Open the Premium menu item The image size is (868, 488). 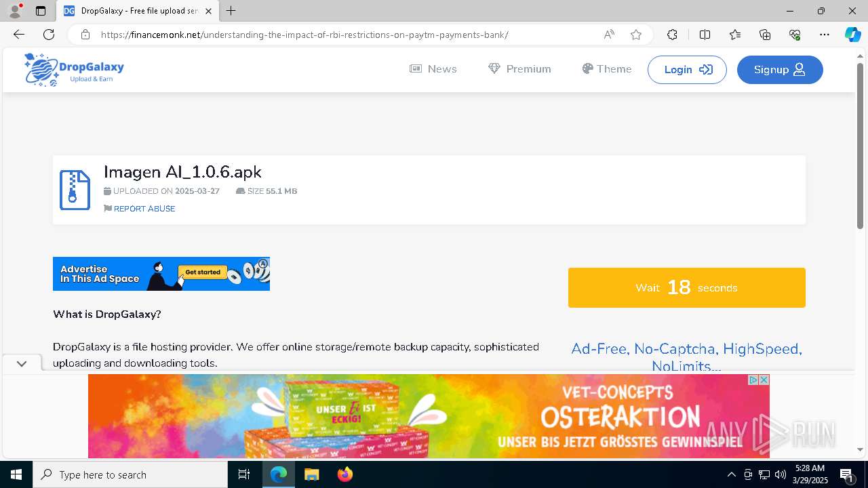click(519, 69)
